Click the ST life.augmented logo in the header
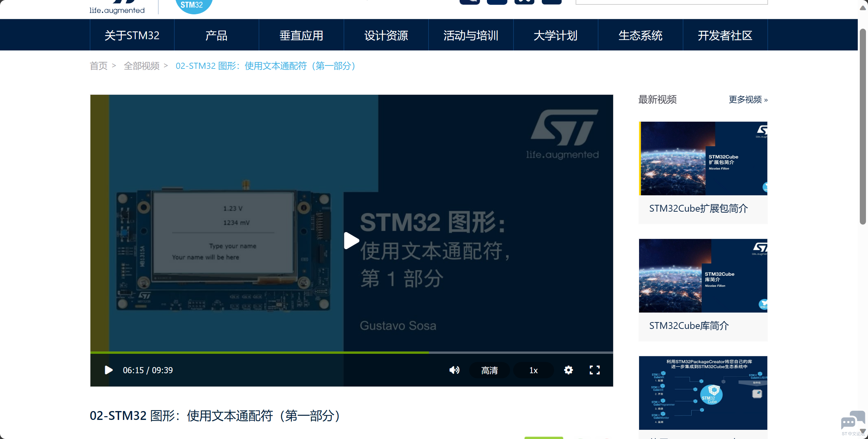Viewport: 868px width, 439px height. pos(117,7)
